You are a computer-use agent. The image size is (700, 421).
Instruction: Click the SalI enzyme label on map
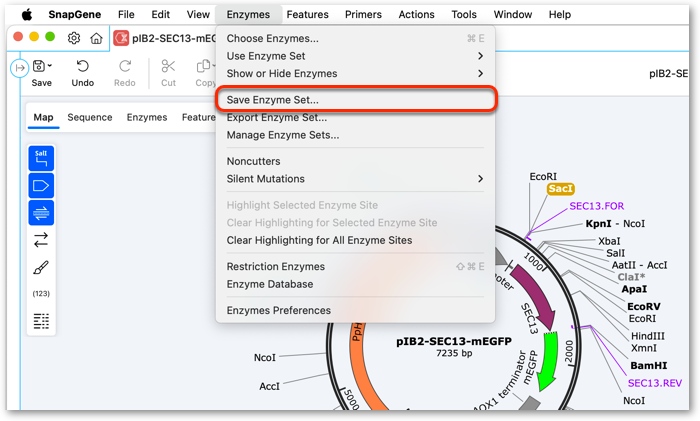coord(615,253)
